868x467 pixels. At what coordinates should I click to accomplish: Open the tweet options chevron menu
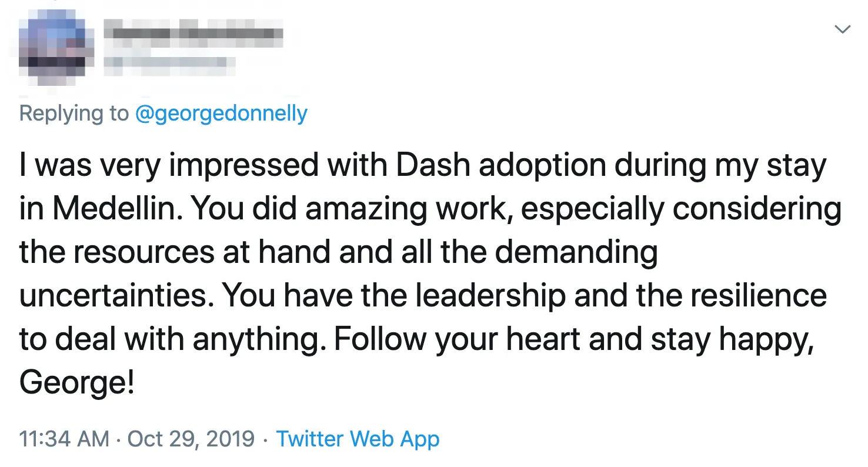coord(842,29)
